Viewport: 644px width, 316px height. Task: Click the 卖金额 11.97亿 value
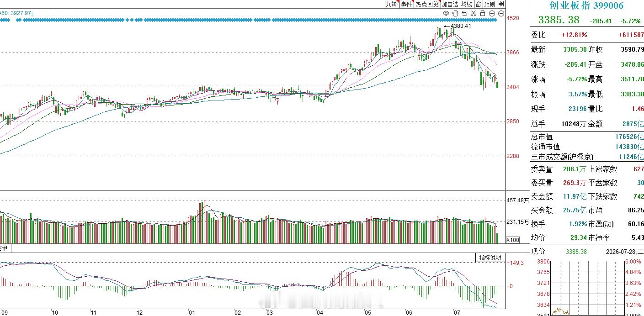coord(575,196)
